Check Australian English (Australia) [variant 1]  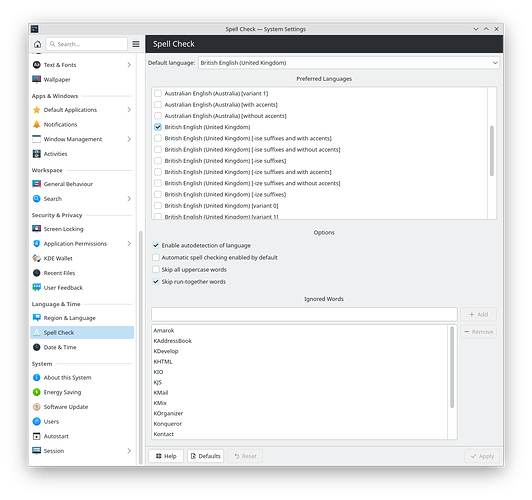pos(158,93)
